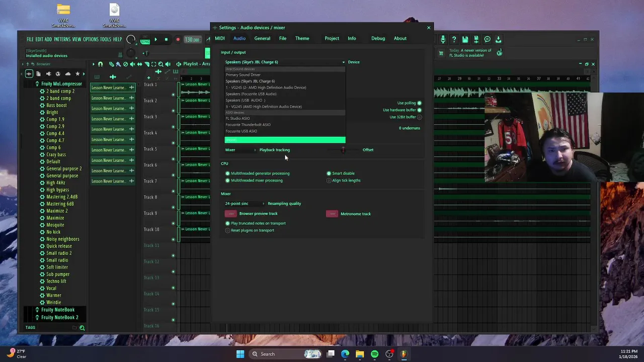Click the Browser preview track button
Screen dimensions: 644x362
pos(231,214)
